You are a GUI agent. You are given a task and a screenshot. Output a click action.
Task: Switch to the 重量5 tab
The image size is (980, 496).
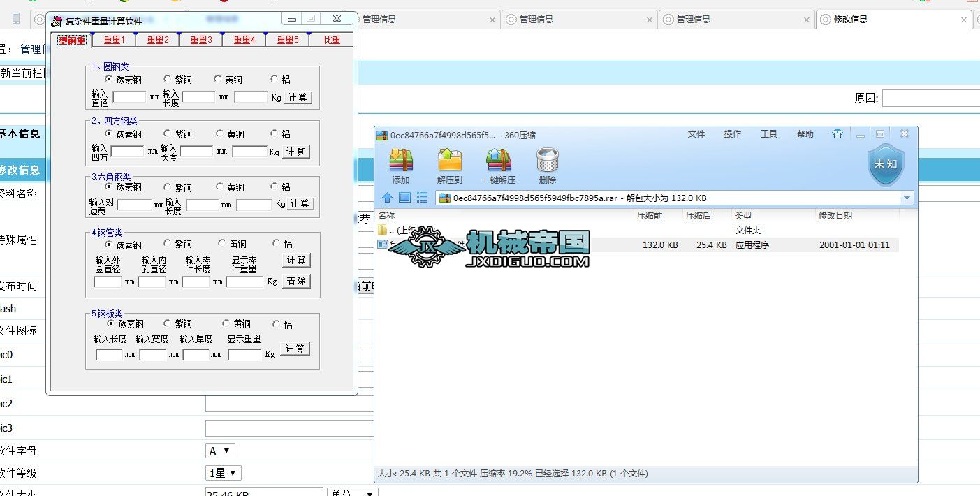tap(286, 40)
